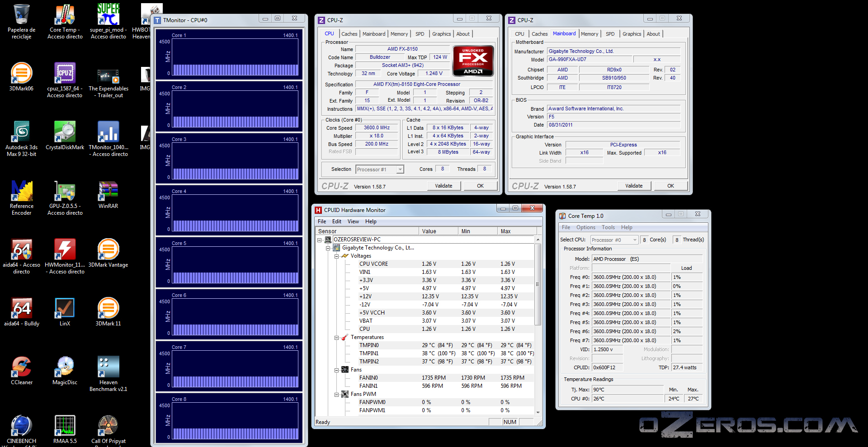Select FANIN0 row in HWMonitor
Image resolution: width=868 pixels, height=447 pixels.
coord(425,378)
